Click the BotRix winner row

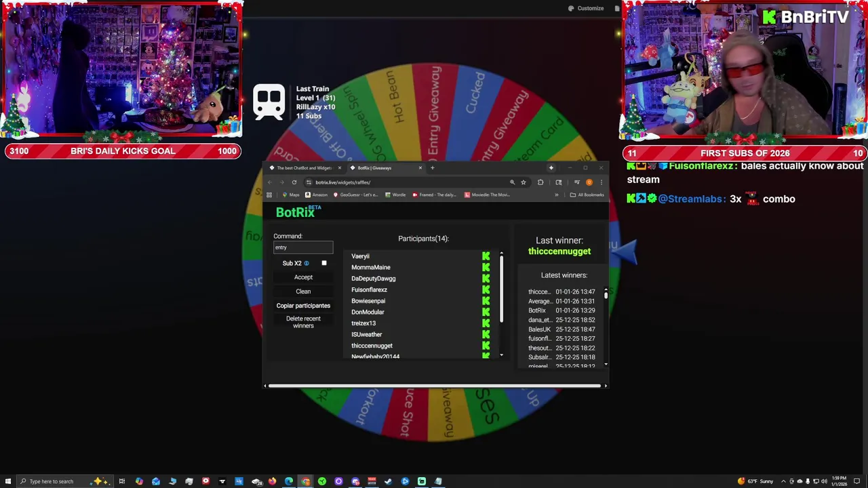click(x=561, y=310)
